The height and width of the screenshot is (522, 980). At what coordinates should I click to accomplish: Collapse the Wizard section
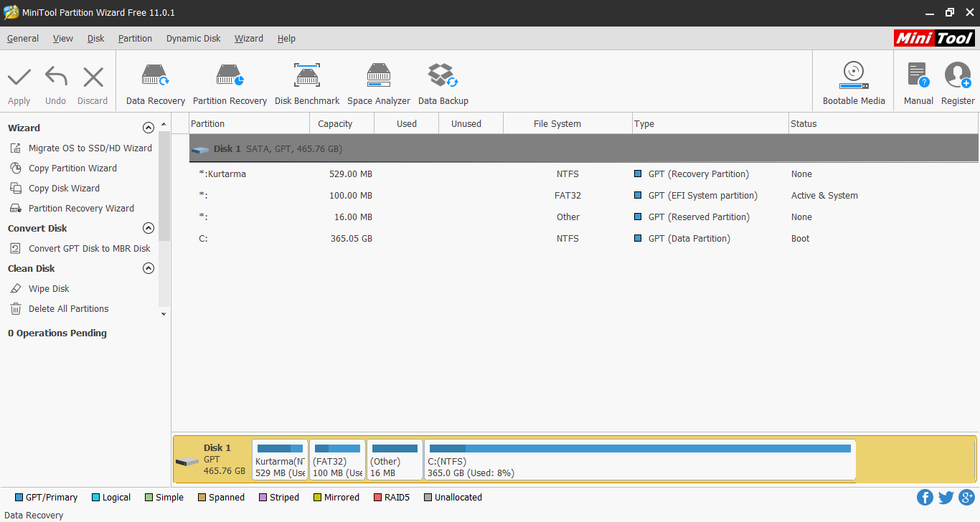pos(149,128)
